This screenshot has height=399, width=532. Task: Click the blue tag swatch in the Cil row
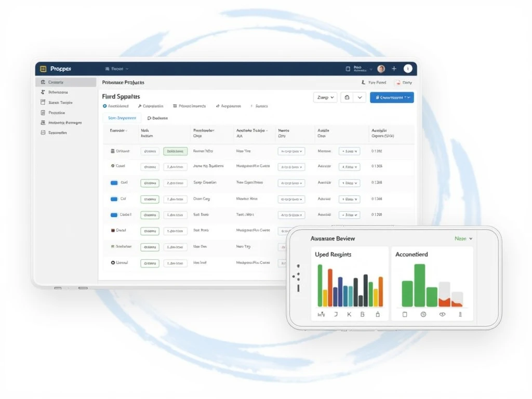[x=114, y=199]
